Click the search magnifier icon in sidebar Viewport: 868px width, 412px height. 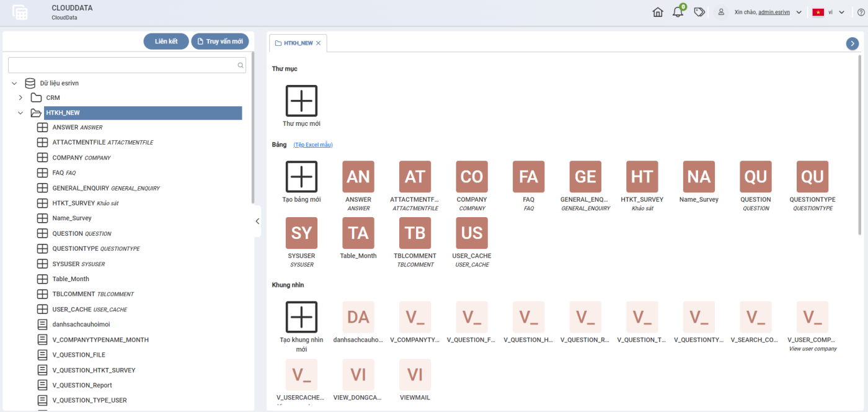241,65
